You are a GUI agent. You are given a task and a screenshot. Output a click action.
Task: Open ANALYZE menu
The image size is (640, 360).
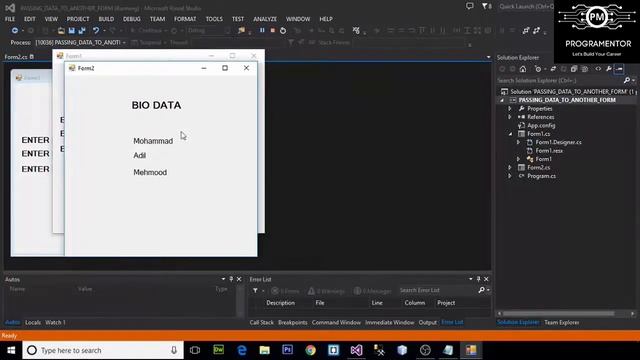(x=265, y=19)
